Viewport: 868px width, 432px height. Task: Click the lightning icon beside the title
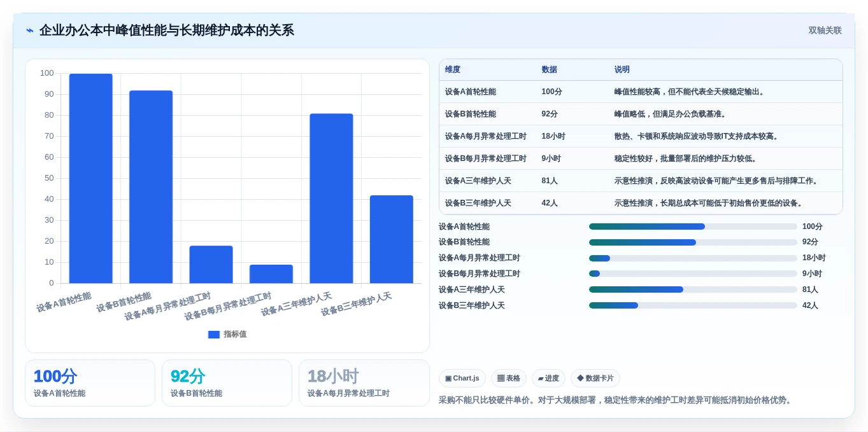(x=30, y=31)
